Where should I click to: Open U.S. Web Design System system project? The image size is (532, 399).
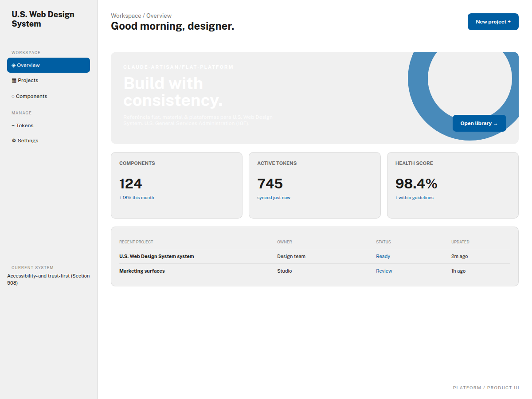coord(156,256)
